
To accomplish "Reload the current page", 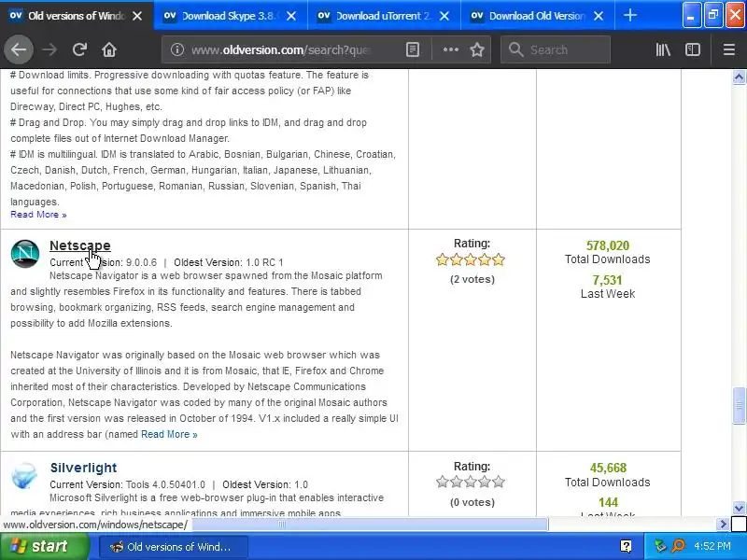I will pyautogui.click(x=79, y=49).
